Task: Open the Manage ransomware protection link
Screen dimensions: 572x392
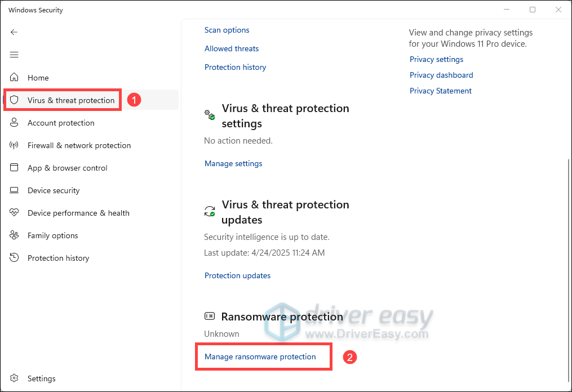Action: click(x=260, y=357)
